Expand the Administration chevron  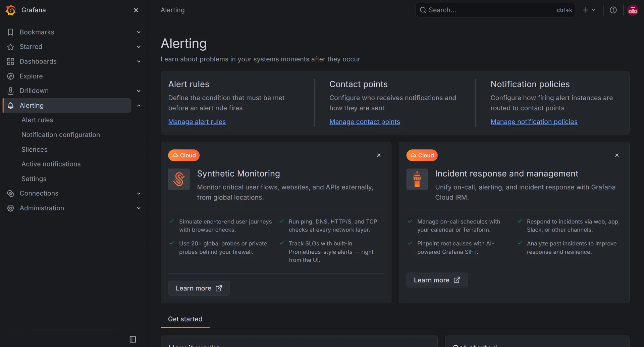(139, 208)
